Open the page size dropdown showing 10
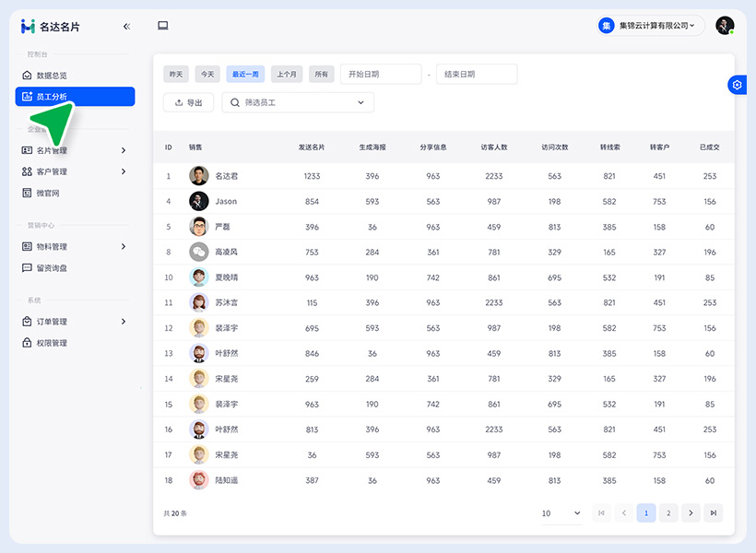756x553 pixels. (561, 513)
